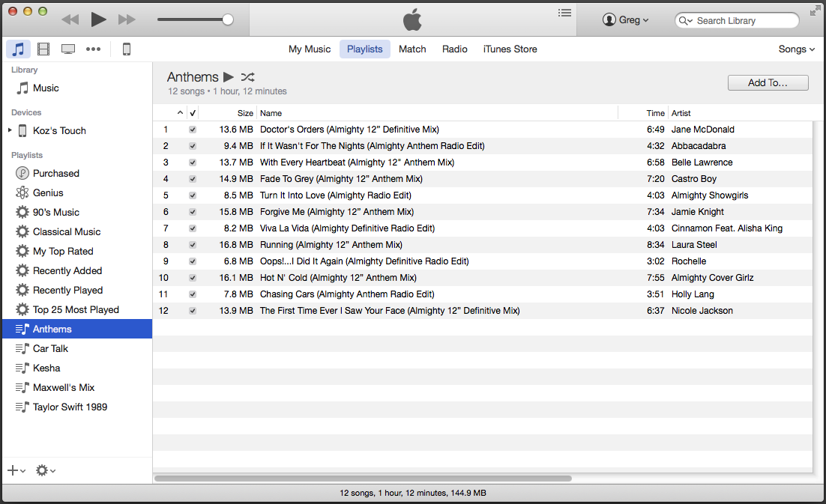Viewport: 826px width, 504px height.
Task: Click the Search Library field
Action: [737, 20]
